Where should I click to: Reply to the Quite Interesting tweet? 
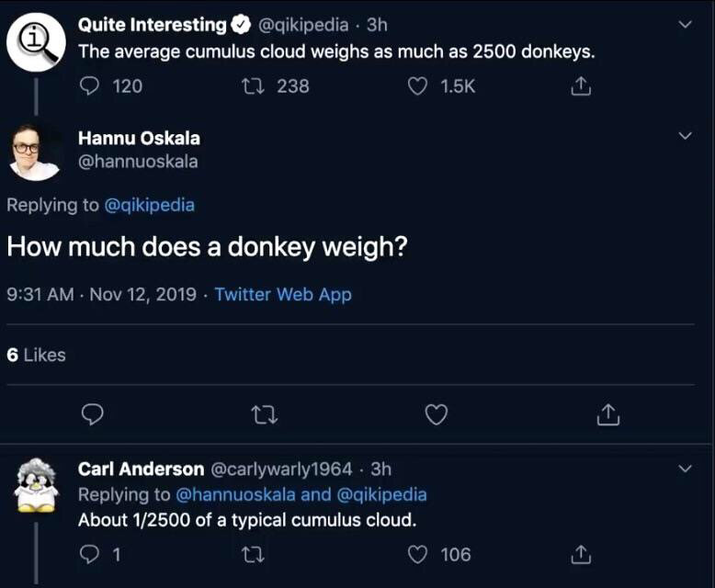(90, 86)
